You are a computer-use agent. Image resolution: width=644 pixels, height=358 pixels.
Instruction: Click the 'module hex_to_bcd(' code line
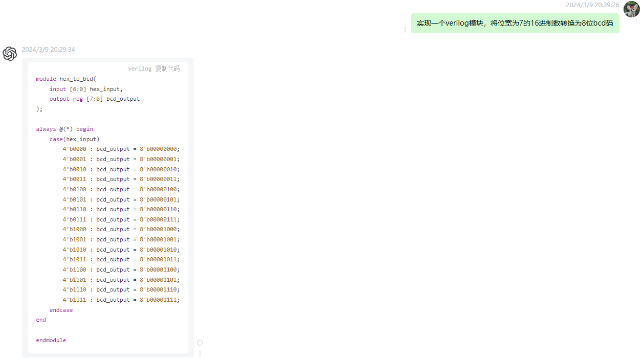(x=66, y=79)
